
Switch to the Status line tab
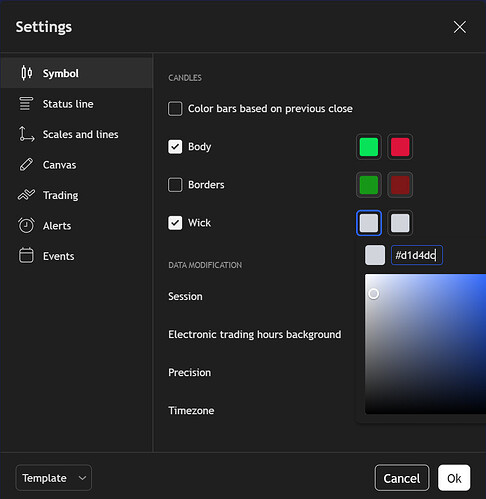click(x=77, y=104)
